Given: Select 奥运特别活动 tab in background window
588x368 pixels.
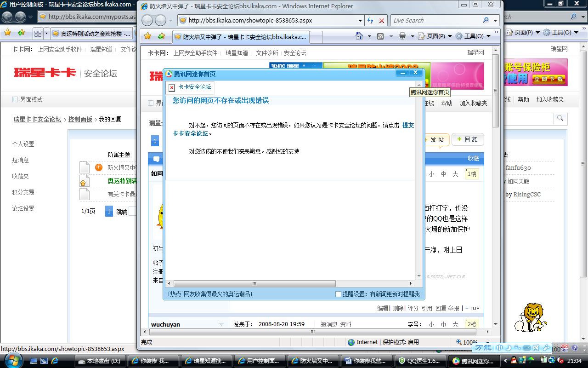Looking at the screenshot, I should (91, 34).
